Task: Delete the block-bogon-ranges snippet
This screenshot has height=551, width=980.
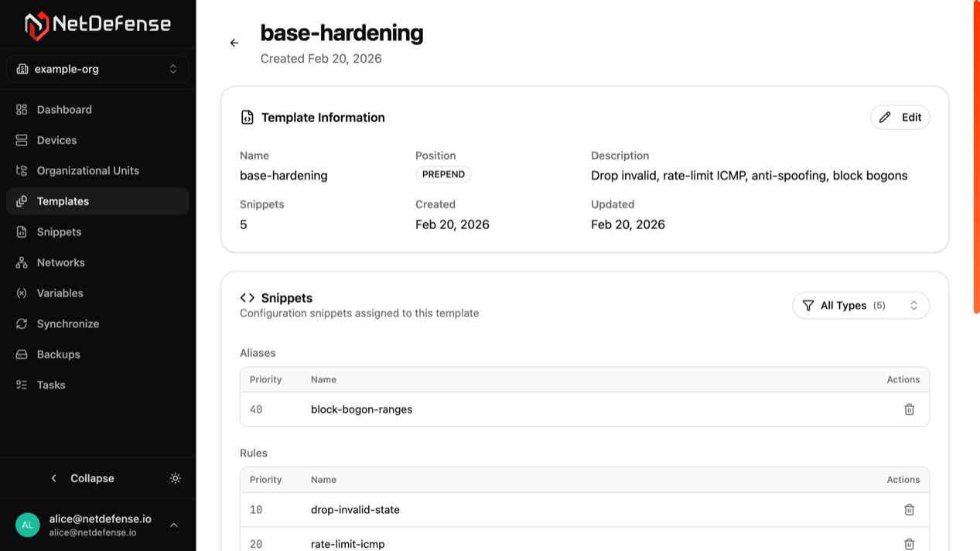Action: click(x=909, y=409)
